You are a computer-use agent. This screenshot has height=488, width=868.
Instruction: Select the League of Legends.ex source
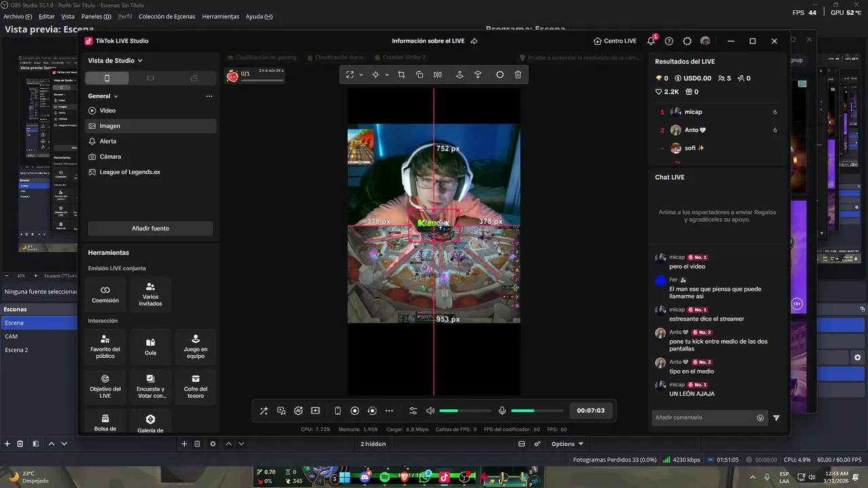151,172
